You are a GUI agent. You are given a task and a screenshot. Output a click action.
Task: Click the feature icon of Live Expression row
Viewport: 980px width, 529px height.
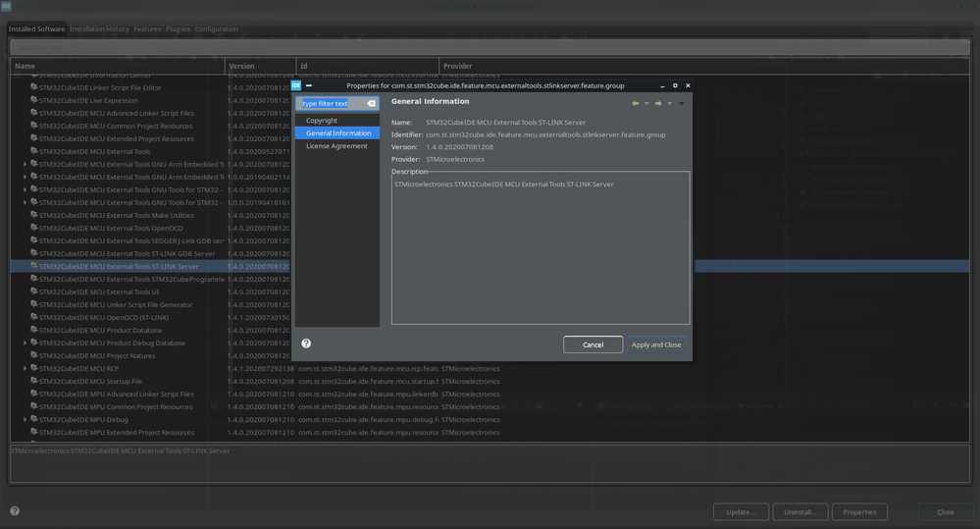point(34,100)
